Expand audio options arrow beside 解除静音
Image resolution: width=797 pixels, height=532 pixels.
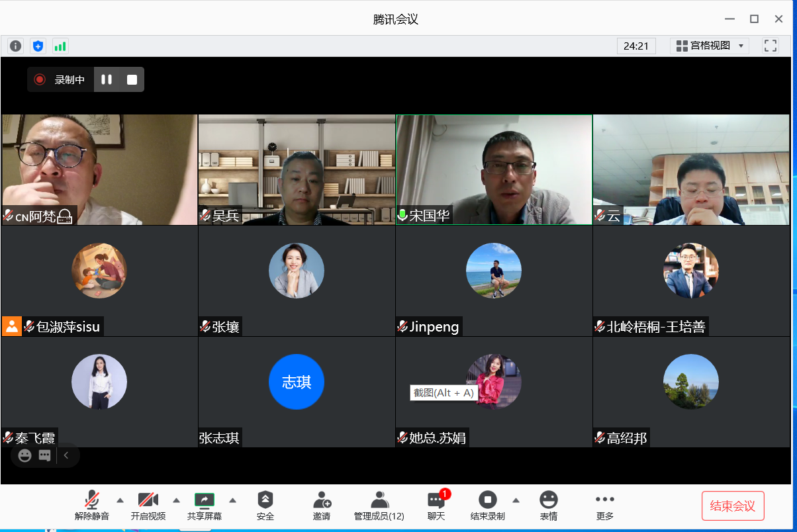tap(120, 500)
